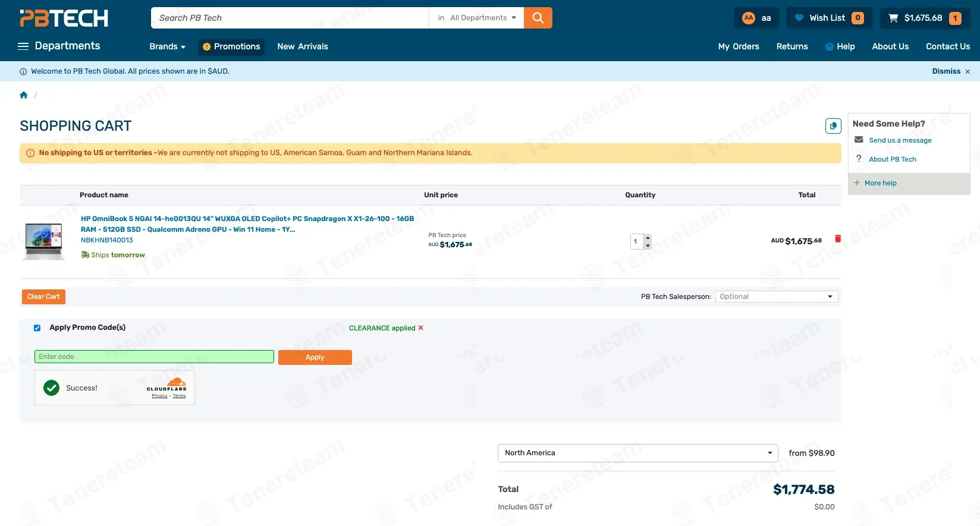Remove CLEARANCE promo code with red X
The height and width of the screenshot is (526, 980).
pyautogui.click(x=421, y=328)
